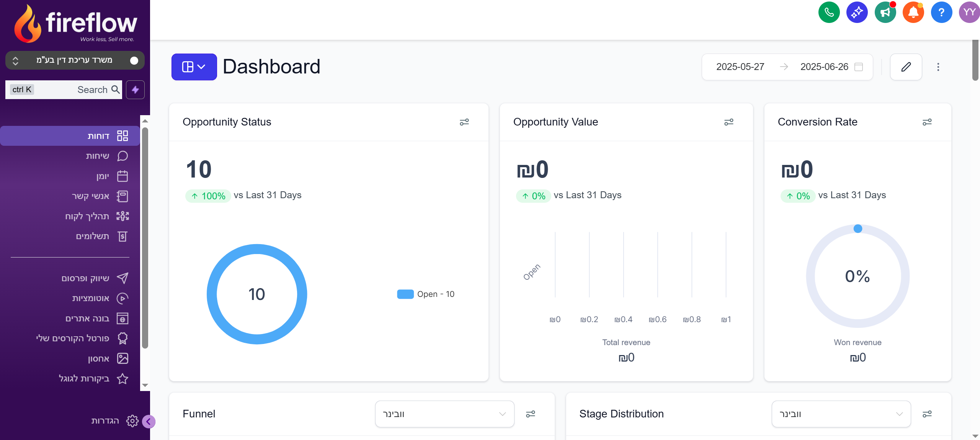The height and width of the screenshot is (440, 980).
Task: Collapse the sidebar with the purple arrow
Action: tap(149, 422)
